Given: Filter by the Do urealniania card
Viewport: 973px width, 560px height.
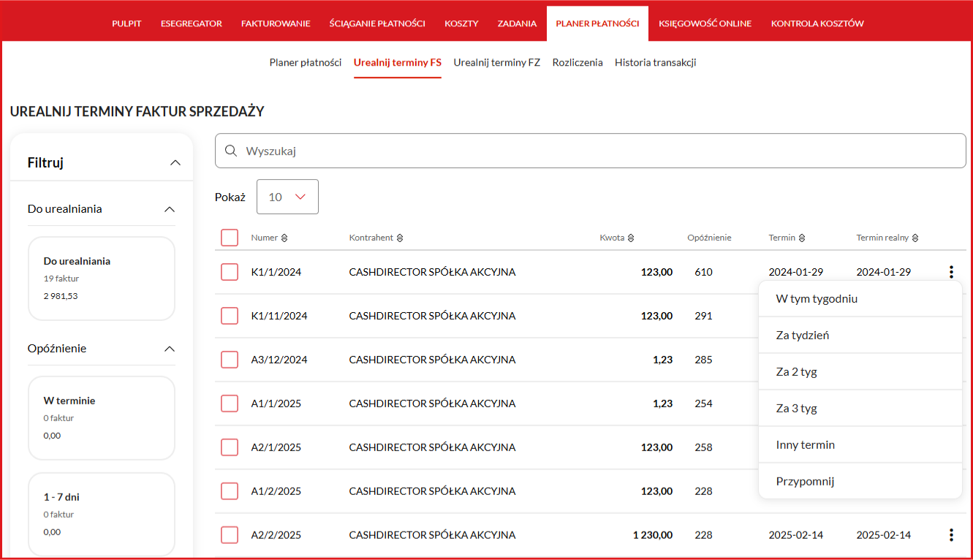Looking at the screenshot, I should pyautogui.click(x=102, y=279).
